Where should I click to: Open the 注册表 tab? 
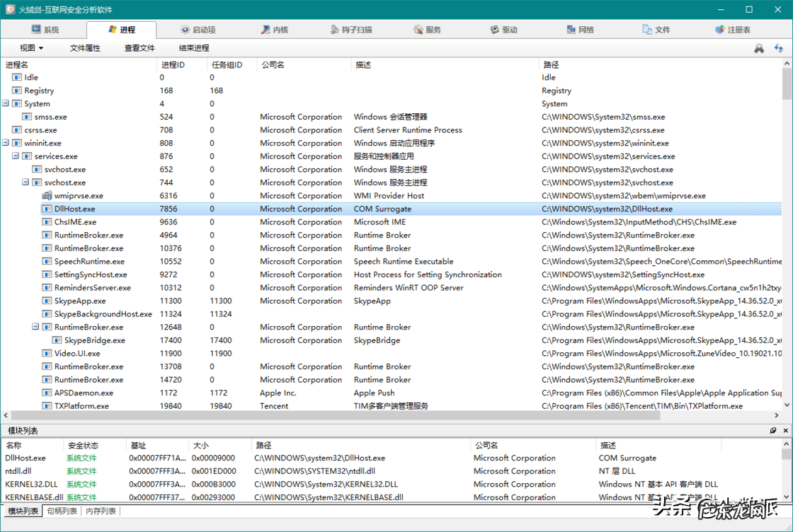tap(733, 30)
